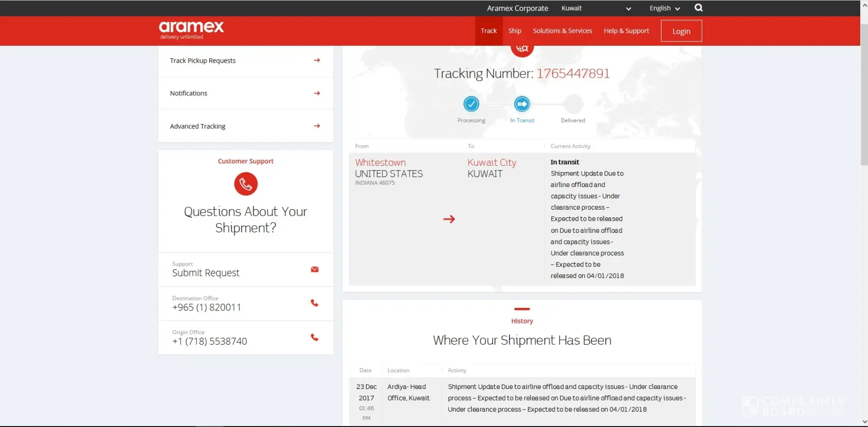Click the search magnifier icon
Image resolution: width=868 pixels, height=427 pixels.
point(698,8)
